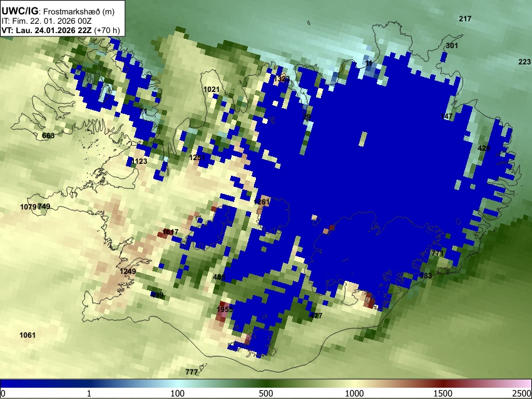Click the map value '749'
Screen dimensions: 532x399
44,206
